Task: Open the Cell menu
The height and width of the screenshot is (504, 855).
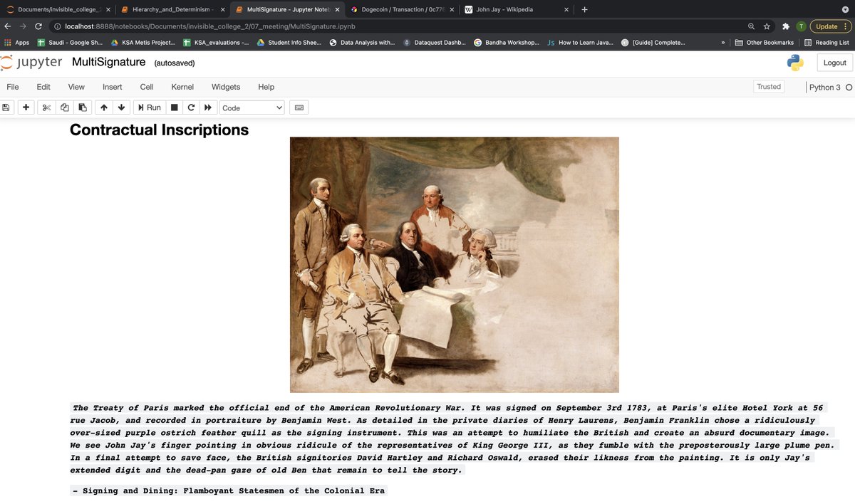Action: click(x=147, y=87)
